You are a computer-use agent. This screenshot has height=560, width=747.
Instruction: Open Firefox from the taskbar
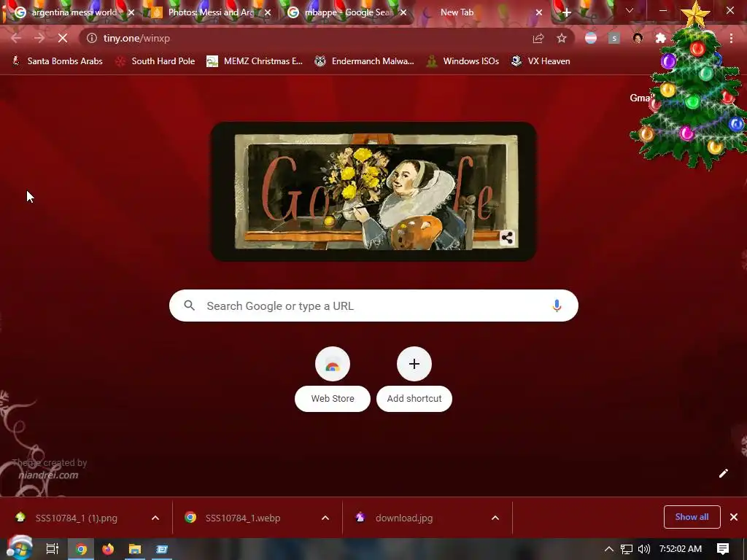[108, 549]
